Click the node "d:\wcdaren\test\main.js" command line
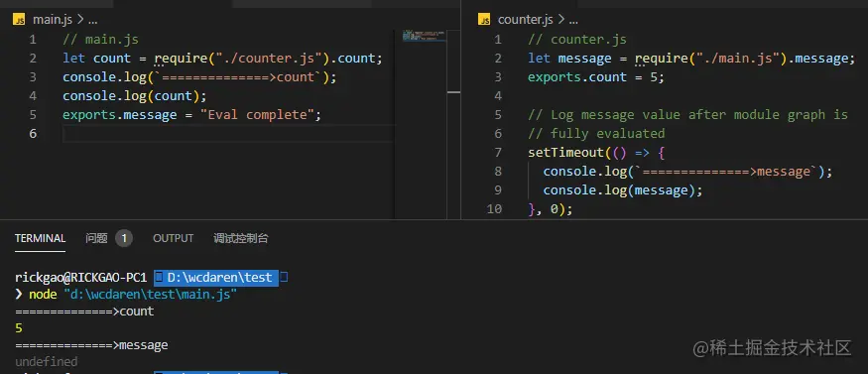868x374 pixels. click(133, 295)
